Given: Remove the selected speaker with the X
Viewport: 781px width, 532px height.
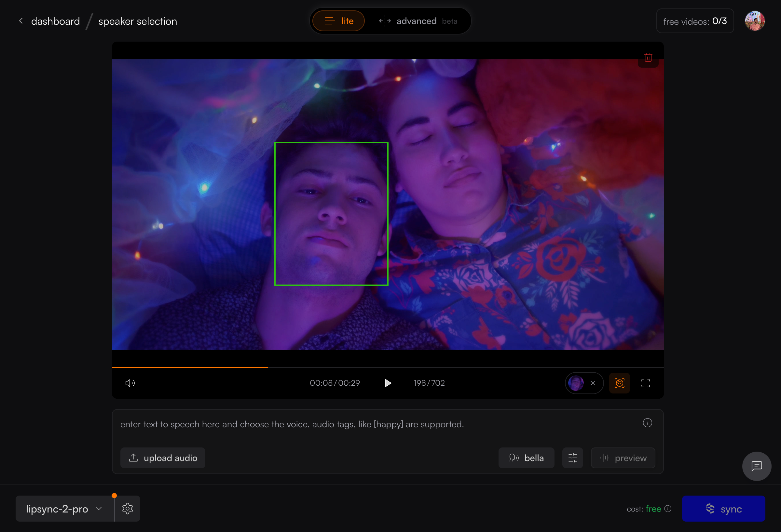Looking at the screenshot, I should (x=593, y=383).
